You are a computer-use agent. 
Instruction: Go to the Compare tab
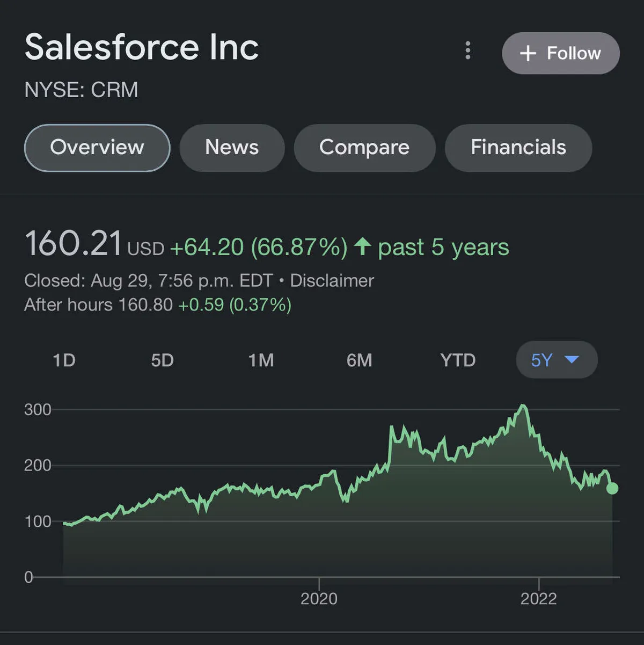click(x=364, y=148)
